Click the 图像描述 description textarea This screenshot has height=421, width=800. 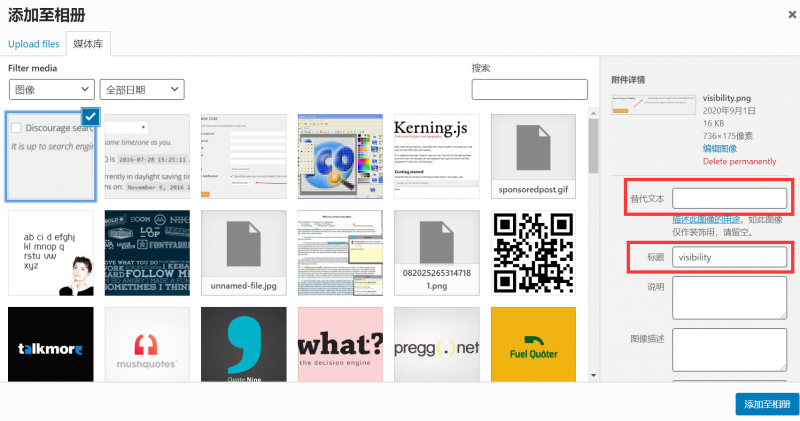(x=730, y=350)
